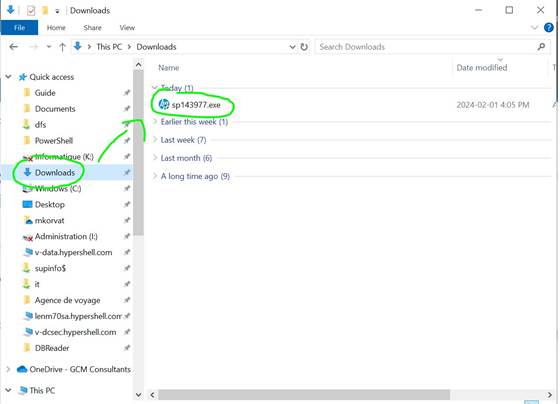
Task: Unpin Guide folder via its pin icon
Action: pos(126,93)
